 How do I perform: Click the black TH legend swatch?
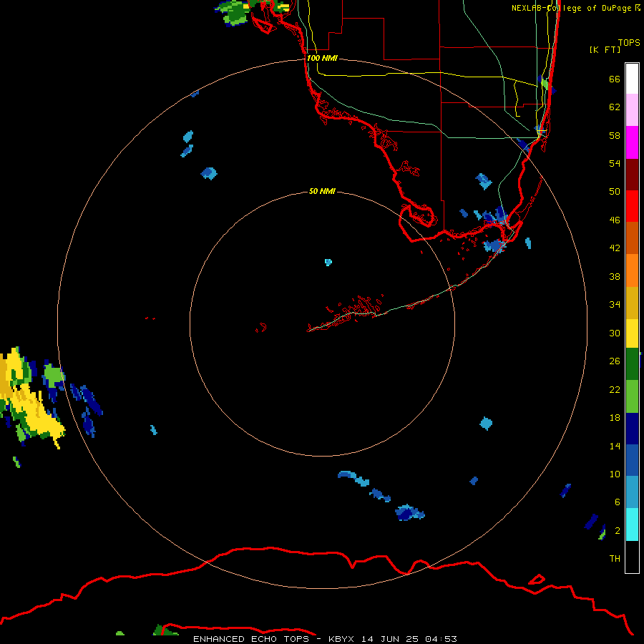632,557
